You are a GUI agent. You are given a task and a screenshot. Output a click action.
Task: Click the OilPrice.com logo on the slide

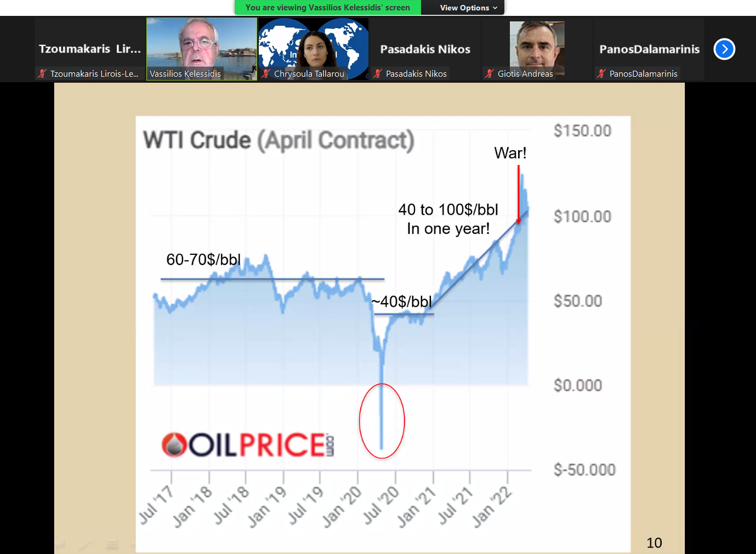[x=248, y=444]
